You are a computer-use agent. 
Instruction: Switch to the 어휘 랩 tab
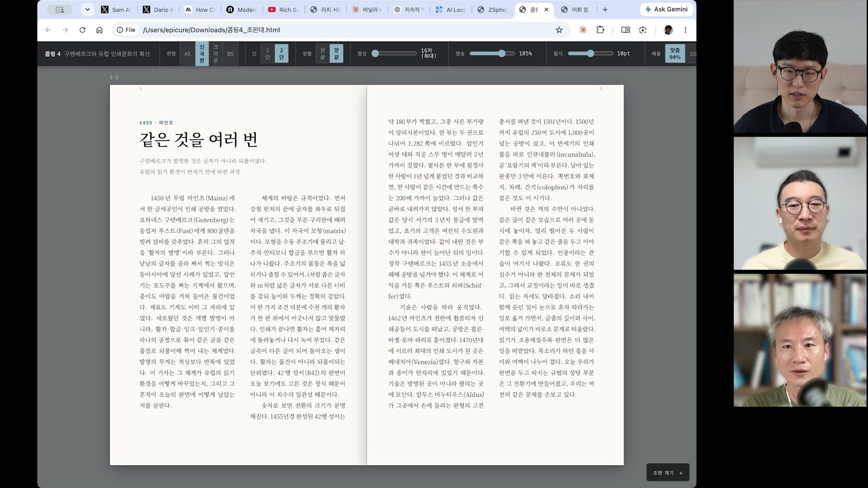click(576, 9)
